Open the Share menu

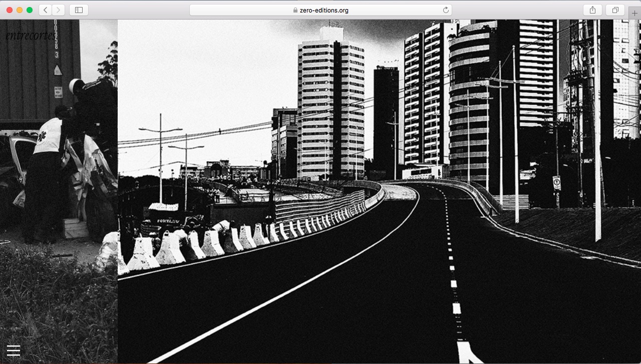point(592,10)
